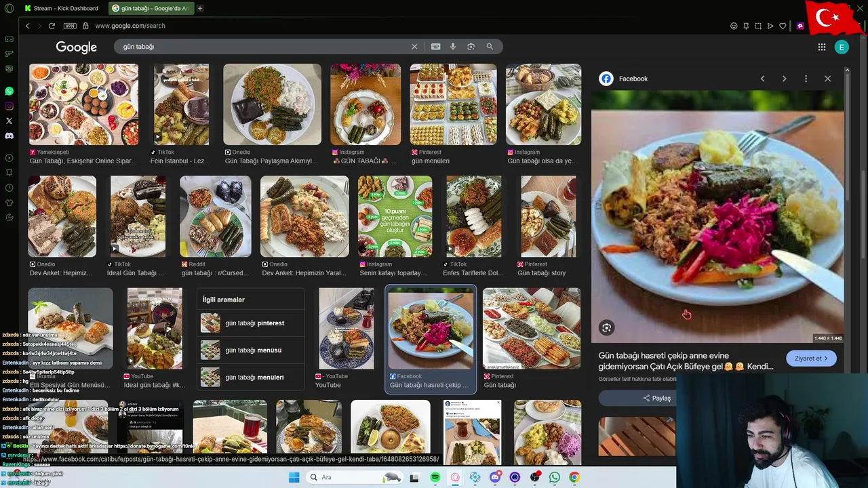This screenshot has width=868, height=488.
Task: Select related search gün tabağı menüsü
Action: 250,350
